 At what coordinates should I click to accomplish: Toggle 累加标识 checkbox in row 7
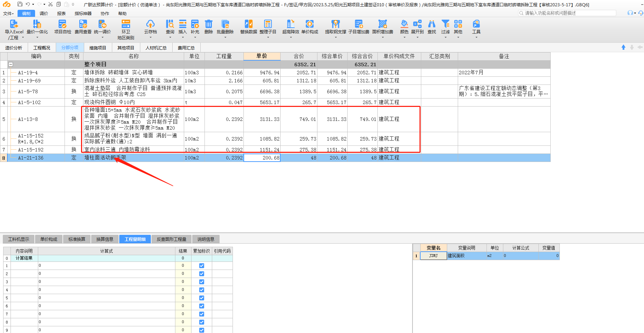click(202, 314)
